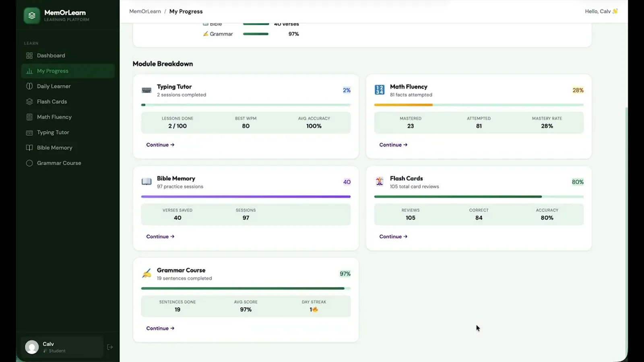Click the pencil icon beside Grammar summary row
Image resolution: width=644 pixels, height=362 pixels.
tap(206, 34)
